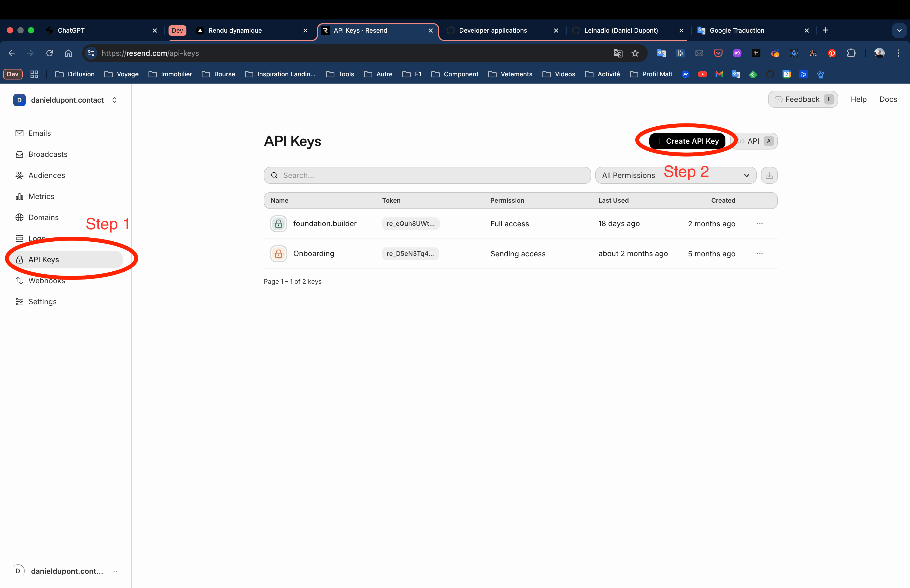This screenshot has height=588, width=910.
Task: Open Emails in the sidebar
Action: point(39,133)
